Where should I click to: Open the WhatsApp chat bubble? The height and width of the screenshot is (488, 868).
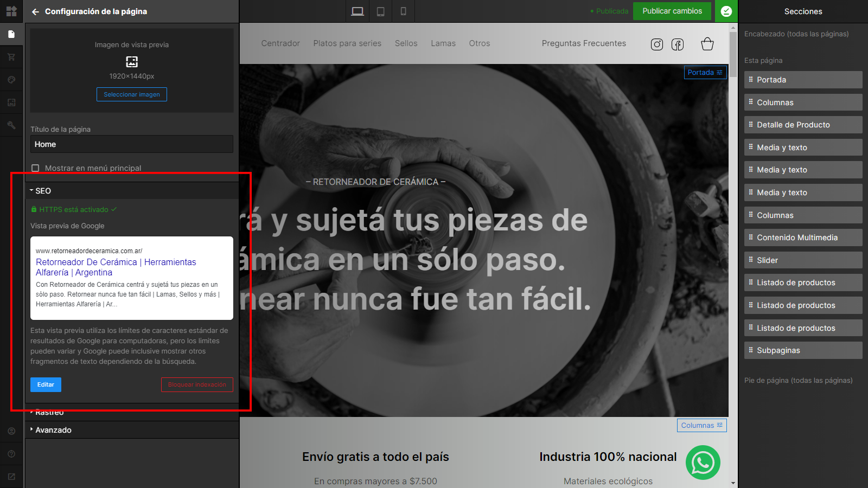(703, 463)
